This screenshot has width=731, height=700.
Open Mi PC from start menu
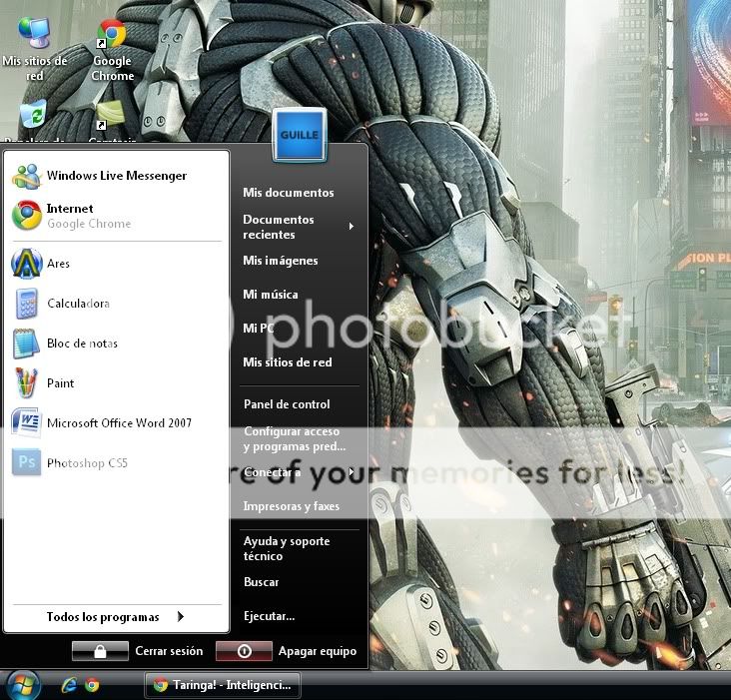point(259,329)
